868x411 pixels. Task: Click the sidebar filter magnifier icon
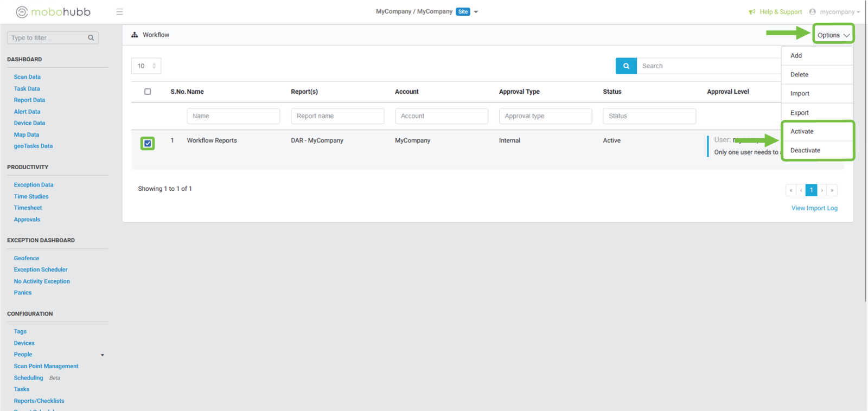pyautogui.click(x=91, y=38)
